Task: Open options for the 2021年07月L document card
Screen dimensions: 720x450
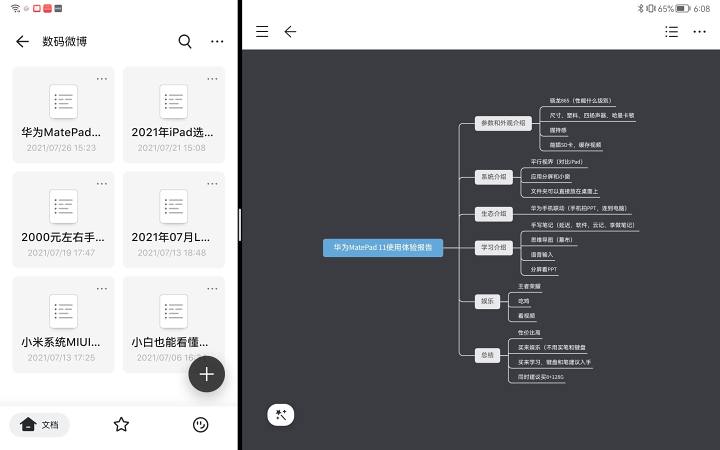Action: point(212,184)
